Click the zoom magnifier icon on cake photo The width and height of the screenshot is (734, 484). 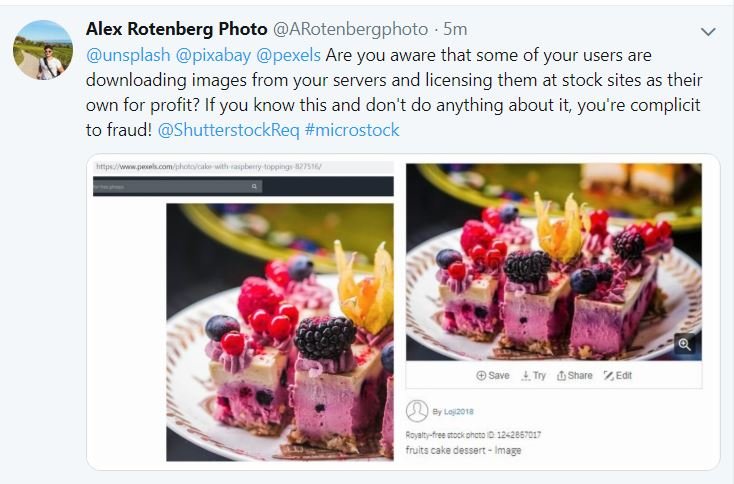(685, 344)
